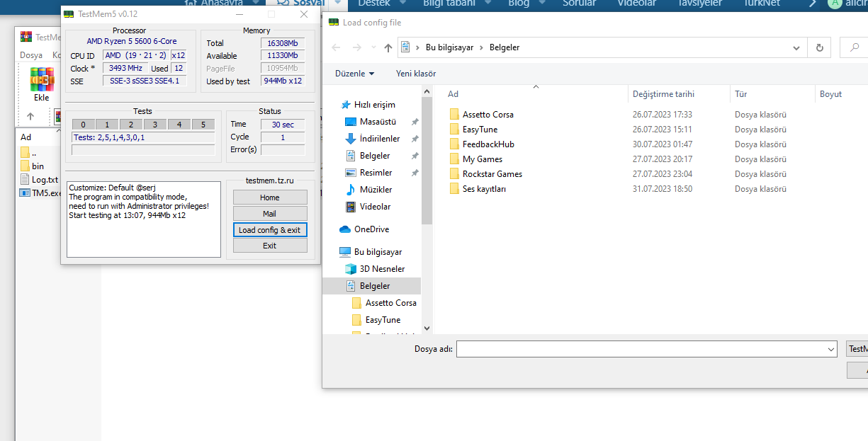Image resolution: width=868 pixels, height=441 pixels.
Task: Click the WinRAR up-folder arrow
Action: (x=30, y=116)
